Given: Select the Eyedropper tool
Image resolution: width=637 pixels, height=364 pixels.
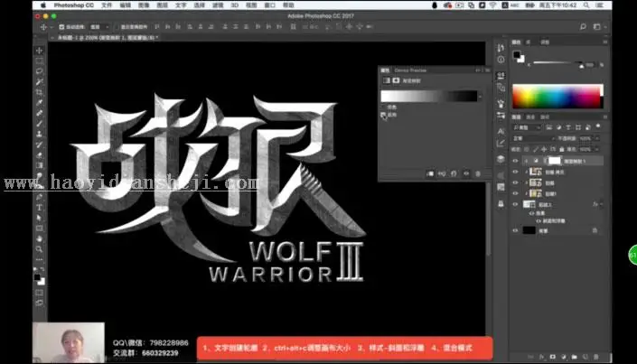Looking at the screenshot, I should coord(40,102).
